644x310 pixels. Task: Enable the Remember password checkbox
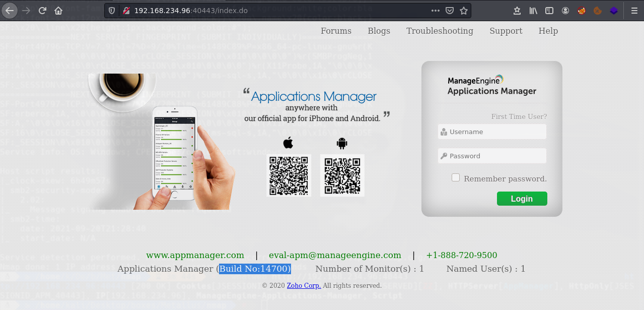tap(456, 178)
